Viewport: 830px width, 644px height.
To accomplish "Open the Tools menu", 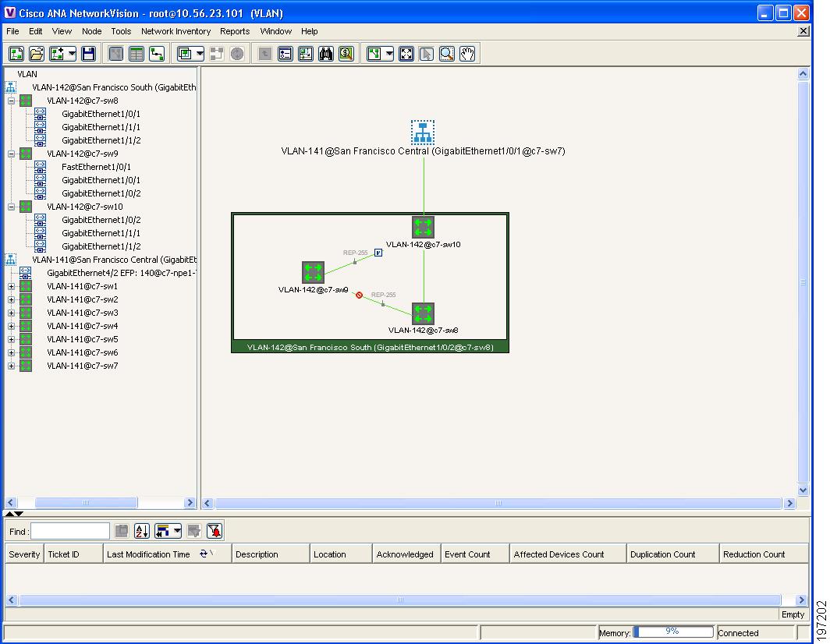I will point(121,31).
